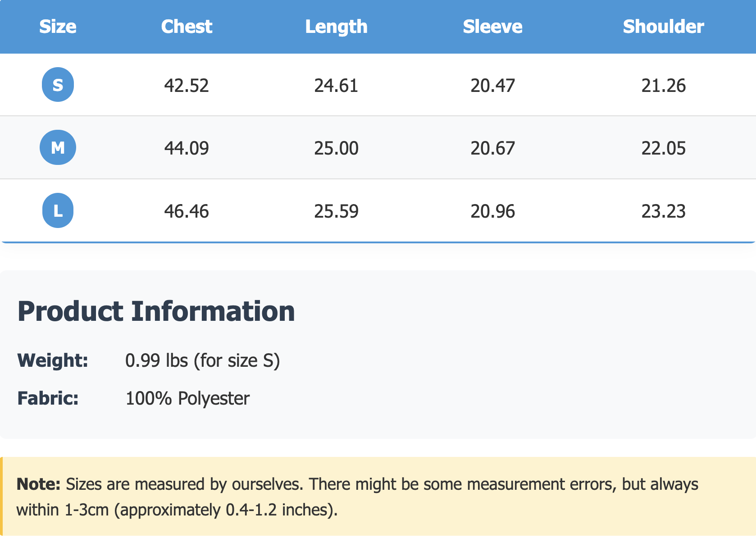The image size is (756, 538).
Task: Click the Length column header
Action: point(336,27)
